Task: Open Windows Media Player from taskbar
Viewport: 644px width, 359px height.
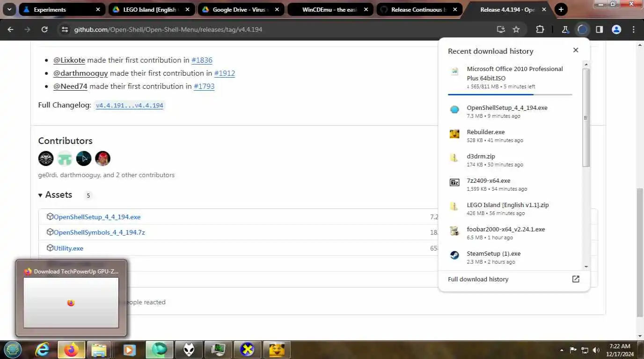Action: click(x=129, y=349)
